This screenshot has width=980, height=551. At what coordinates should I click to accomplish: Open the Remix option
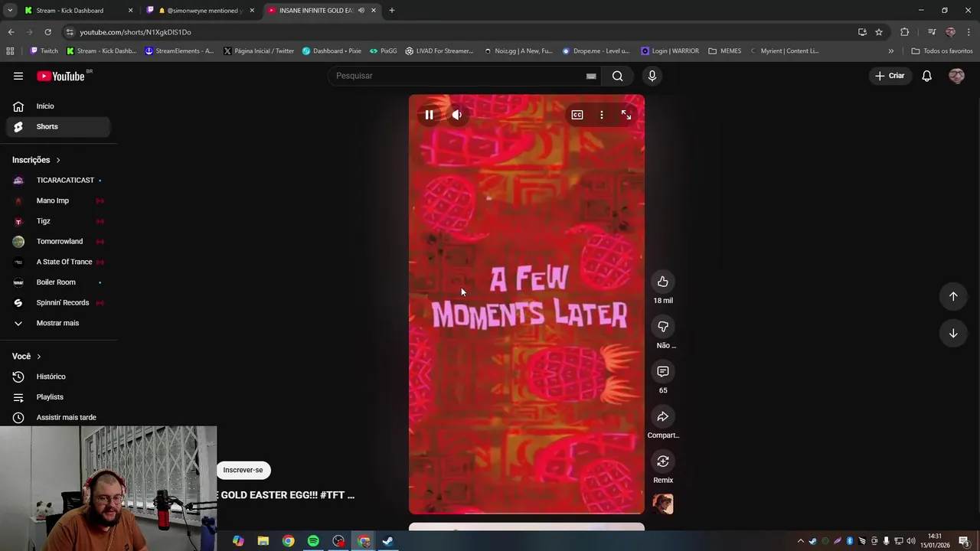pyautogui.click(x=663, y=461)
